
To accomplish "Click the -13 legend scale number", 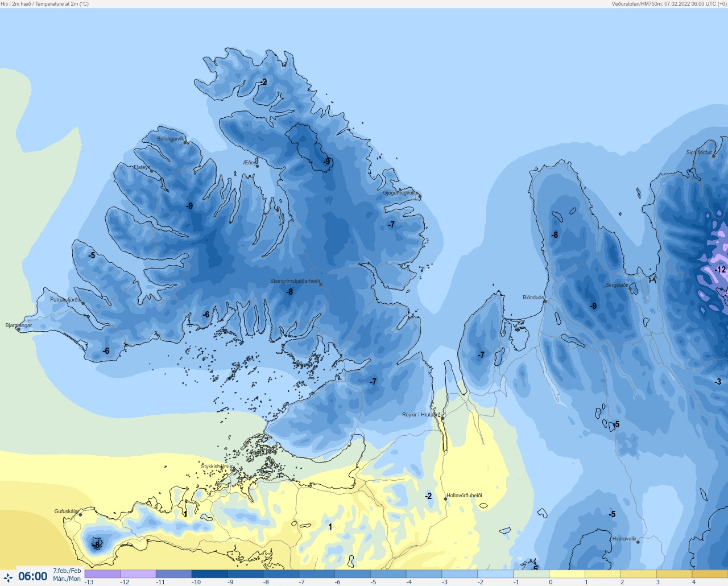I will (x=89, y=582).
